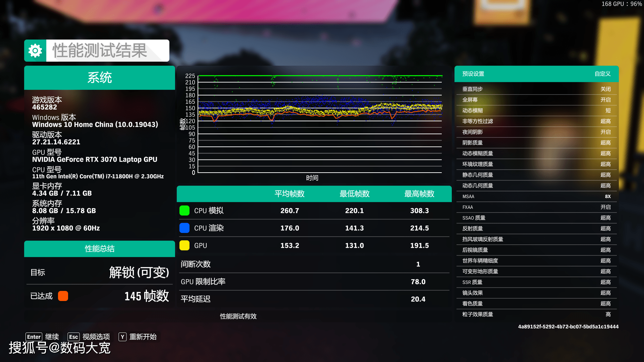644x362 pixels.
Task: Click the NVIDIA GeForce RTX 3070 Laptop GPU text
Action: [95, 160]
